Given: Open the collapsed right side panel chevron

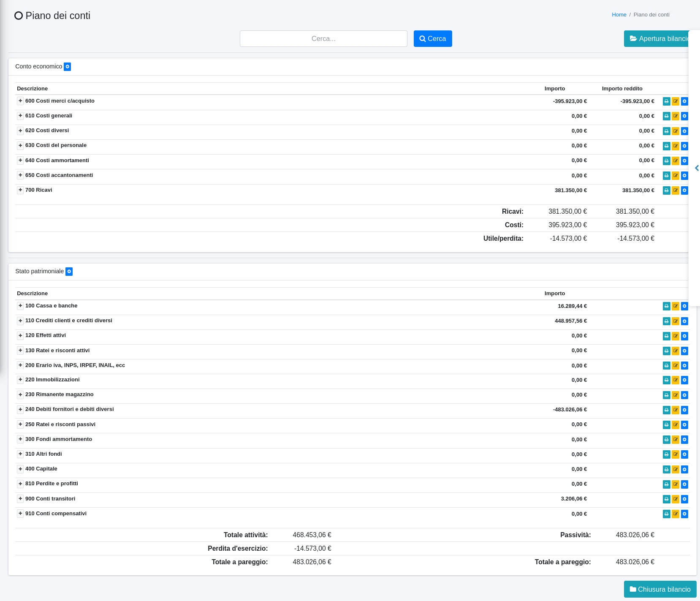Looking at the screenshot, I should coord(697,168).
